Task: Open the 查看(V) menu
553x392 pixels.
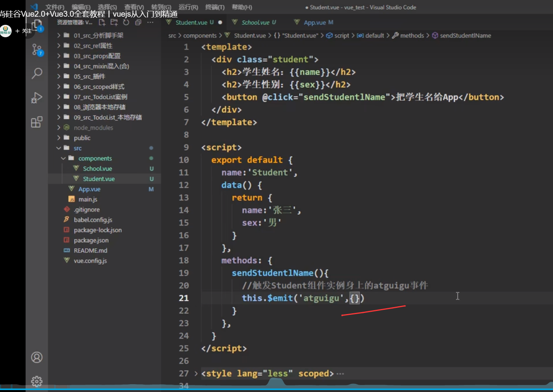Action: [x=134, y=7]
